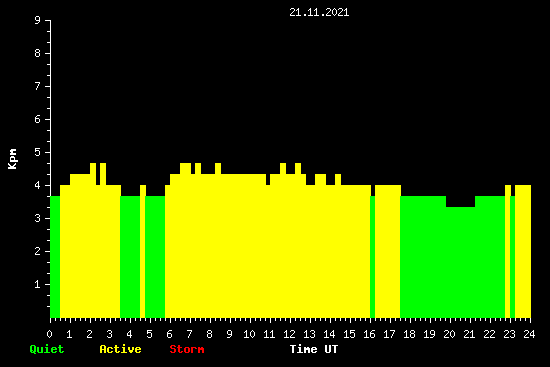This screenshot has height=367, width=550.
Task: Click the value 9 on Kp axis
Action: [38, 20]
